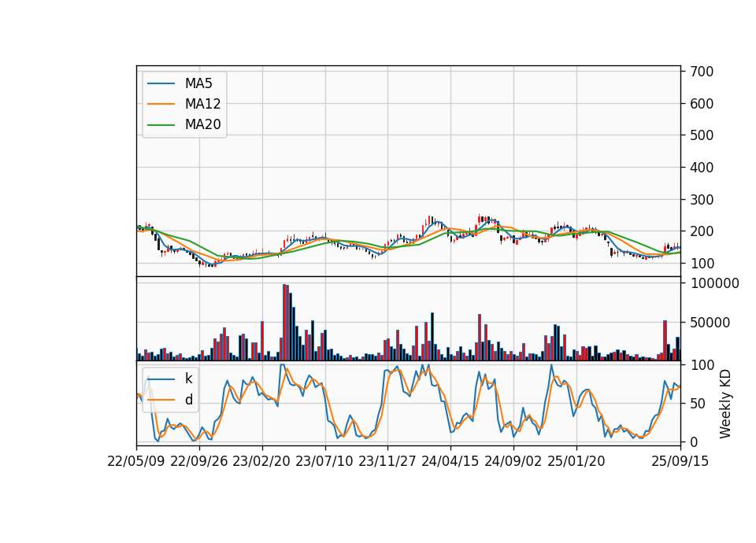
Task: Click the 700 price axis label
Action: 702,72
